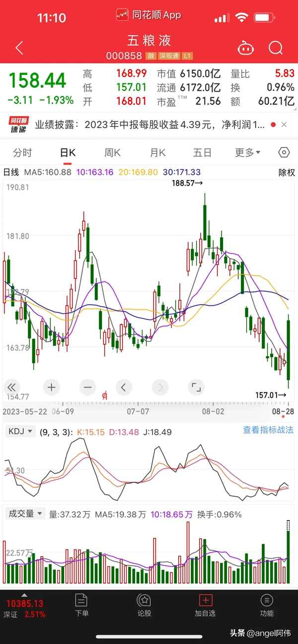Image resolution: width=298 pixels, height=644 pixels.
Task: Tap the stock code 000858
Action: click(124, 56)
